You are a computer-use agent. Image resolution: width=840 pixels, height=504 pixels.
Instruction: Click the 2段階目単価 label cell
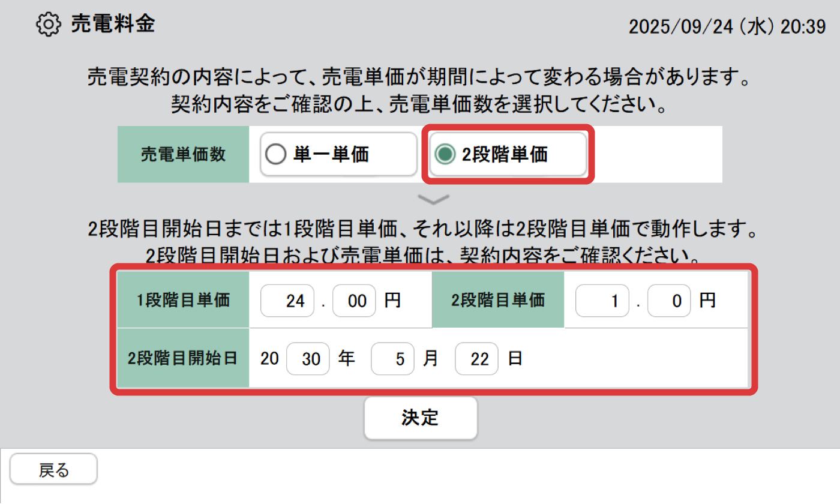pos(498,300)
